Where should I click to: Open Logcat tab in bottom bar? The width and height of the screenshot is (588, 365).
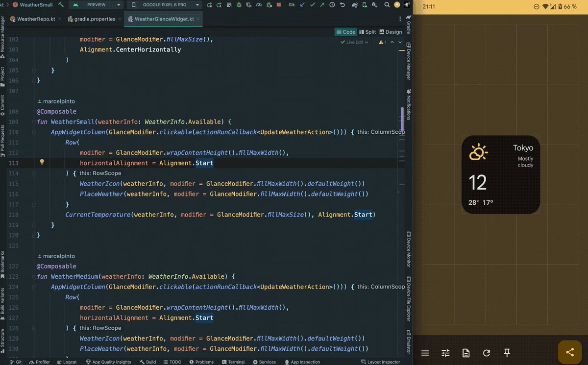pos(66,362)
